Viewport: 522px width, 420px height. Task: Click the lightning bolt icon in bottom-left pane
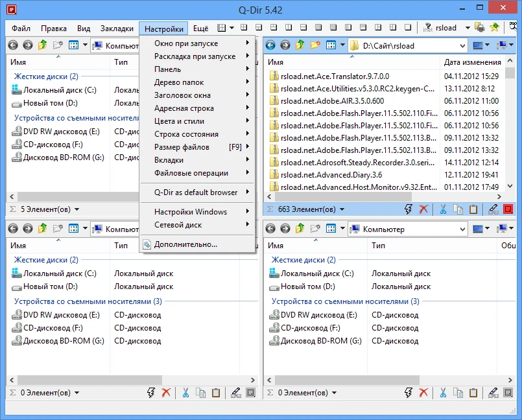(x=151, y=393)
